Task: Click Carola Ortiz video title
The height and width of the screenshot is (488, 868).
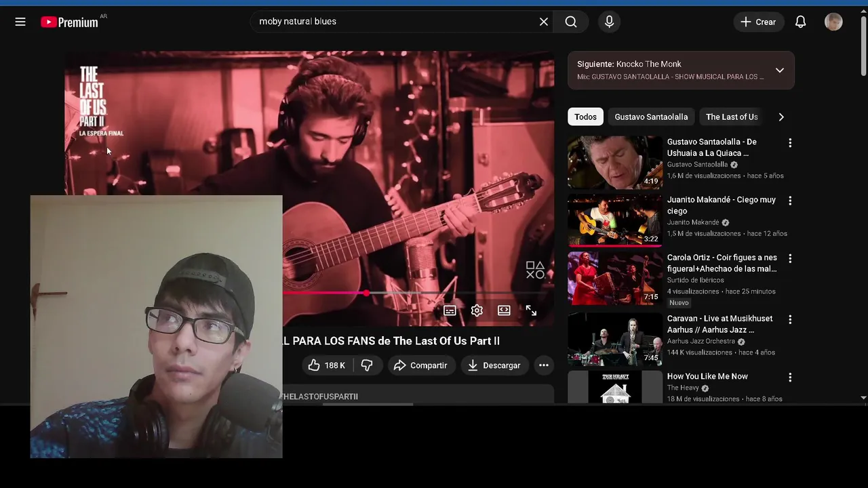Action: tap(722, 263)
